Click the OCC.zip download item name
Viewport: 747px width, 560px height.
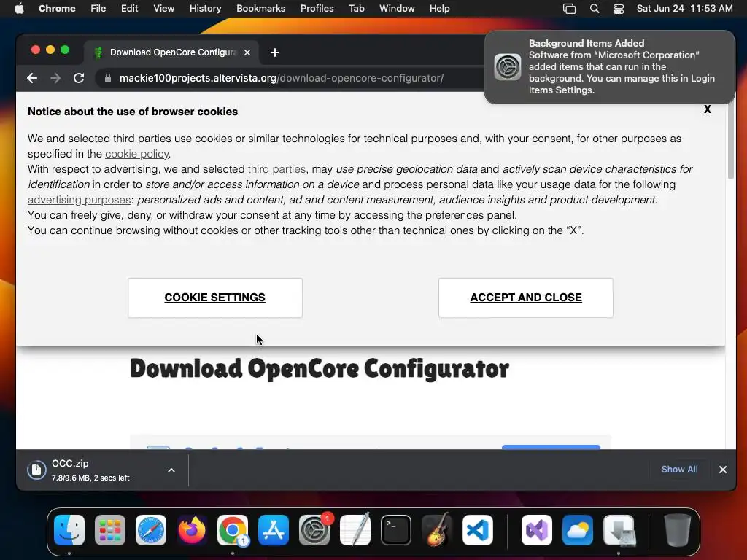[70, 463]
